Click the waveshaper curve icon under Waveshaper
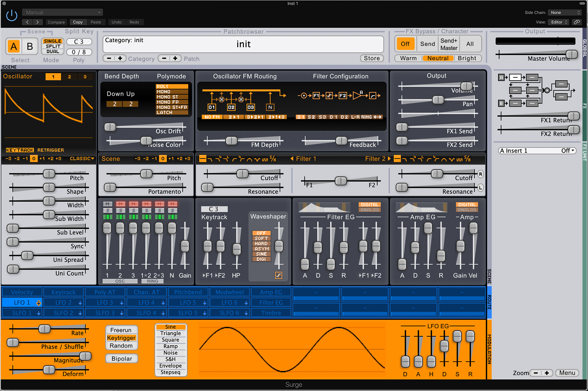 pyautogui.click(x=278, y=275)
